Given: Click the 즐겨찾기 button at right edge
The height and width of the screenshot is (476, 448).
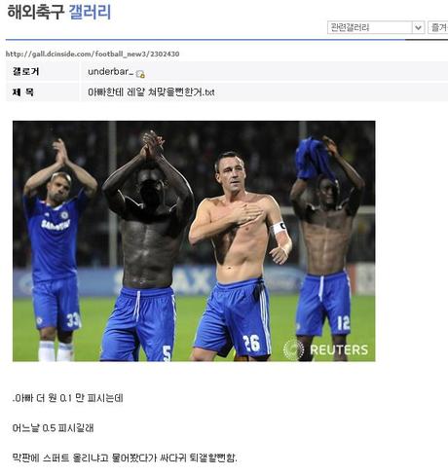Looking at the screenshot, I should (438, 27).
